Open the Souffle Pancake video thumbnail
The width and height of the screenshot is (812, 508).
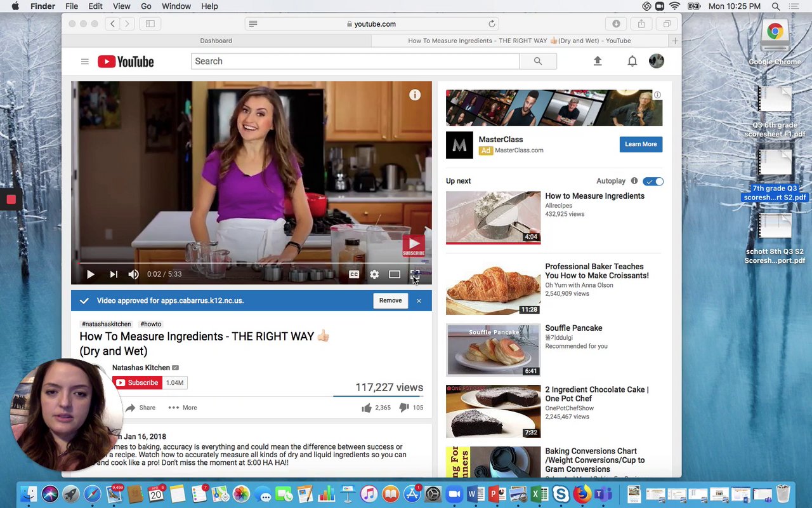coord(493,350)
